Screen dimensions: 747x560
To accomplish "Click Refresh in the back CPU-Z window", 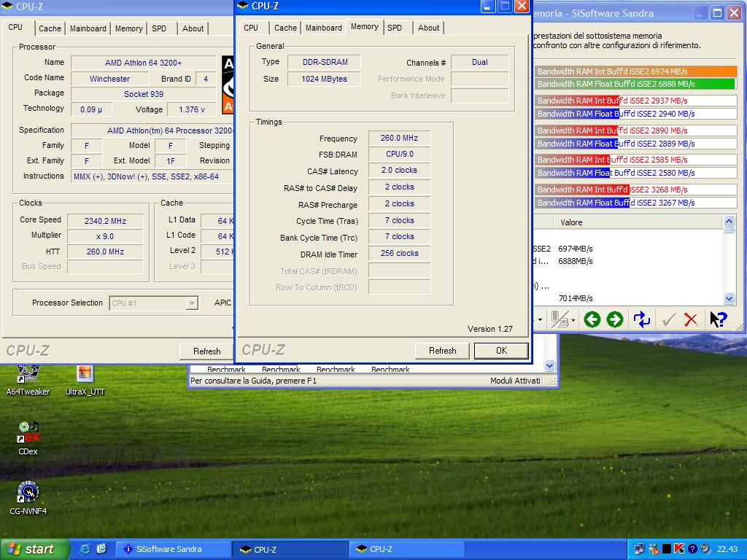I will tap(206, 351).
